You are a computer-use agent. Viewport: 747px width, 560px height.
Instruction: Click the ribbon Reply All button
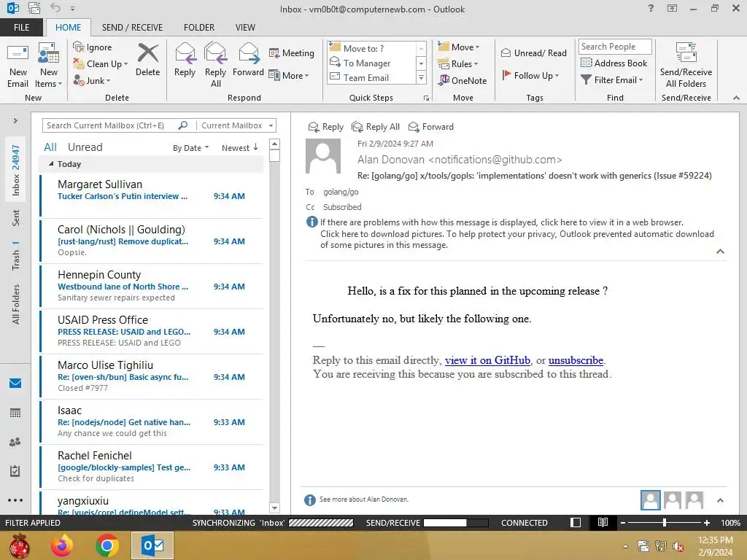(215, 66)
